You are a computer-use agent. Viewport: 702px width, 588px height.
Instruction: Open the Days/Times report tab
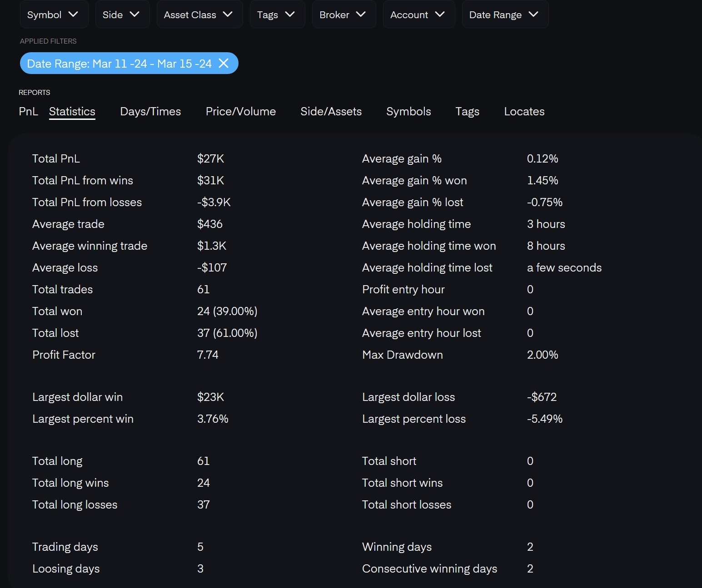click(150, 111)
